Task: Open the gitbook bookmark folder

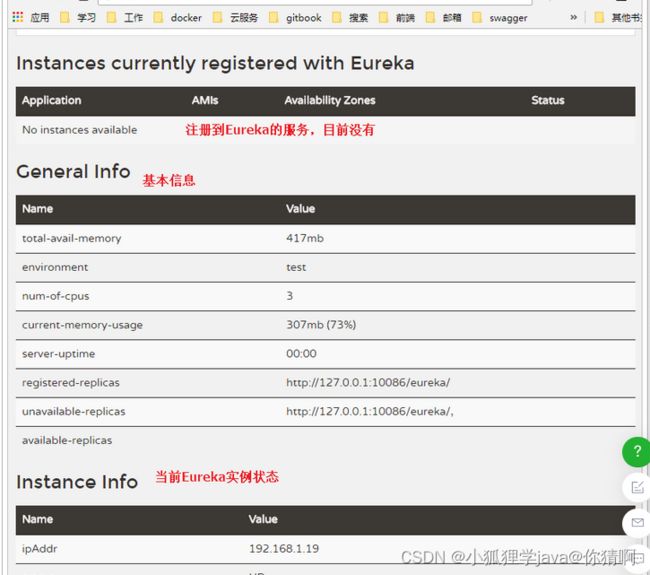Action: pos(295,17)
